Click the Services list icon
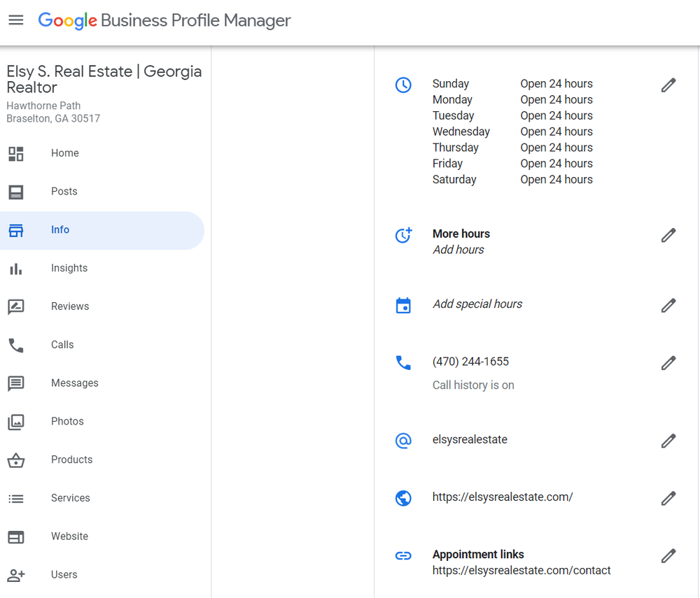The height and width of the screenshot is (598, 700). (x=16, y=499)
